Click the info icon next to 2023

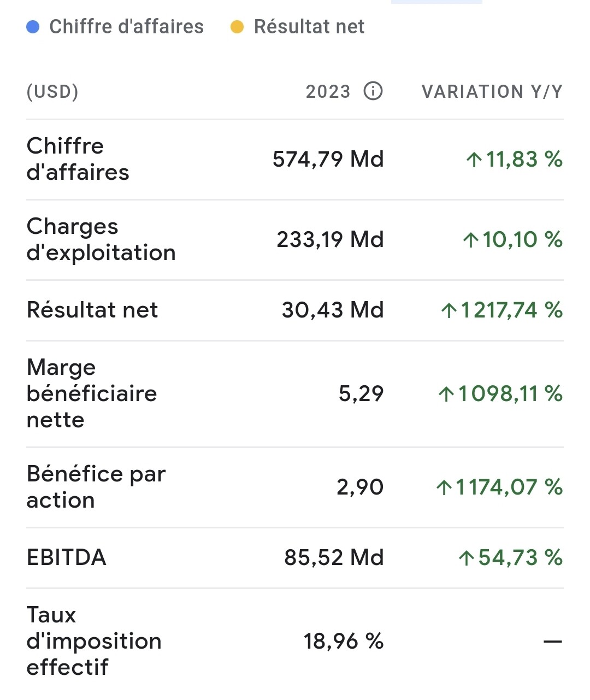pyautogui.click(x=373, y=91)
